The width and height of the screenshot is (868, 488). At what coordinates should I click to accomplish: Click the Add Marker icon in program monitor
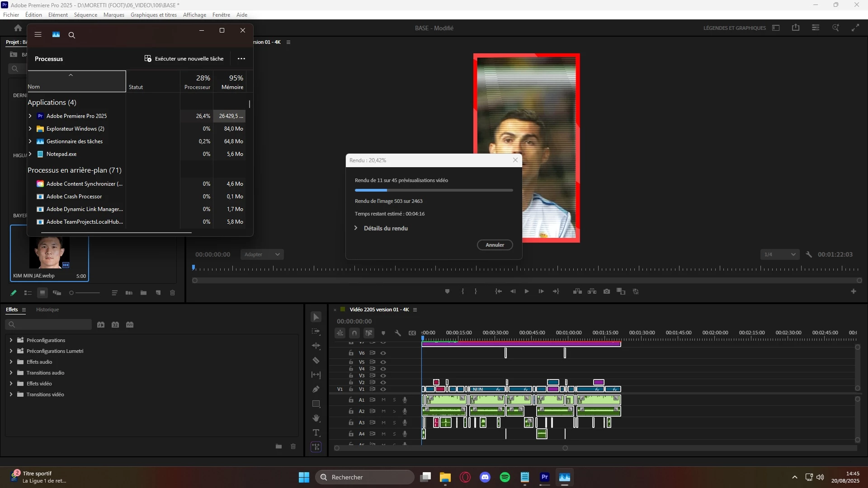(x=447, y=291)
